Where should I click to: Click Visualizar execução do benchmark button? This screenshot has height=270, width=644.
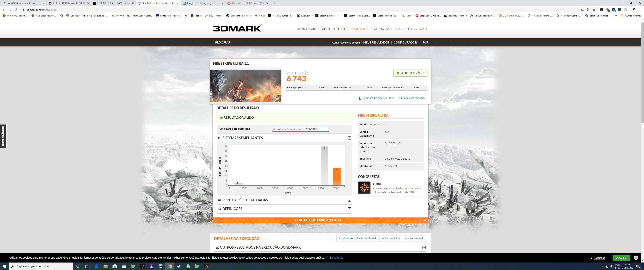(x=357, y=238)
